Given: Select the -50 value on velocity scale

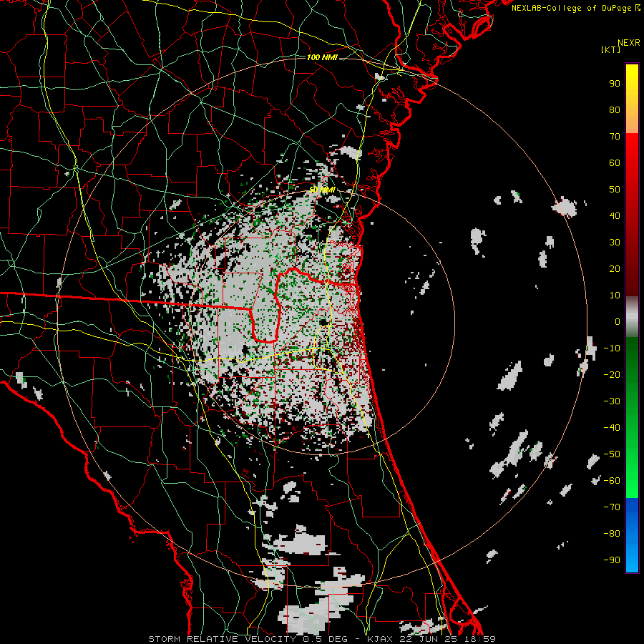Looking at the screenshot, I should [x=612, y=454].
